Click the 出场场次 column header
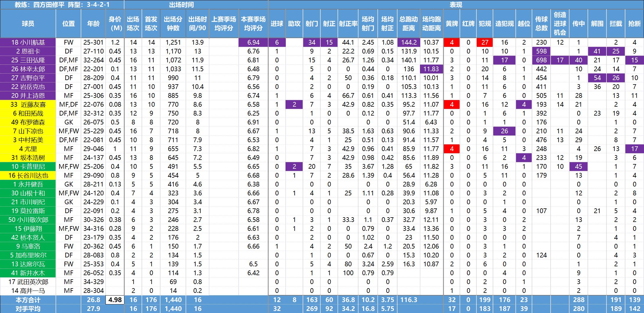The image size is (644, 313). pyautogui.click(x=133, y=24)
